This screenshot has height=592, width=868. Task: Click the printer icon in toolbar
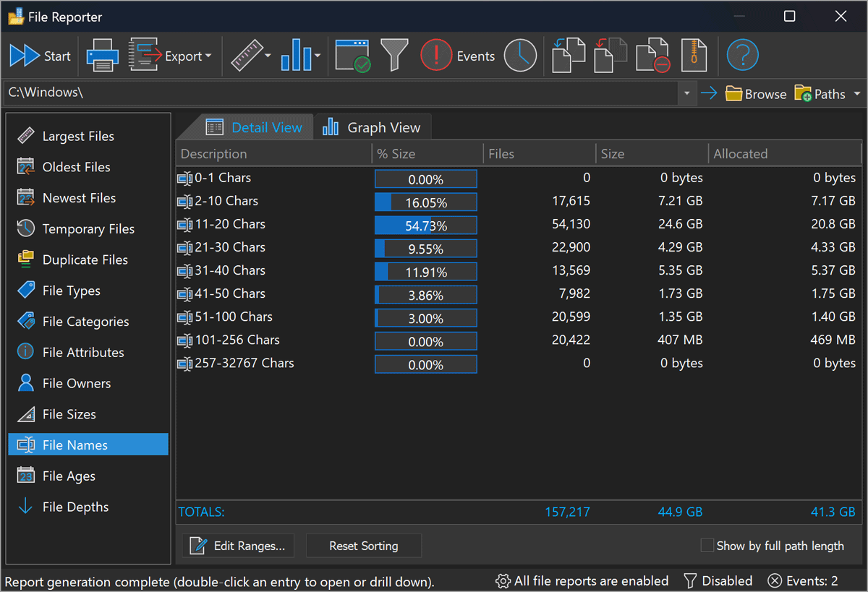coord(102,56)
